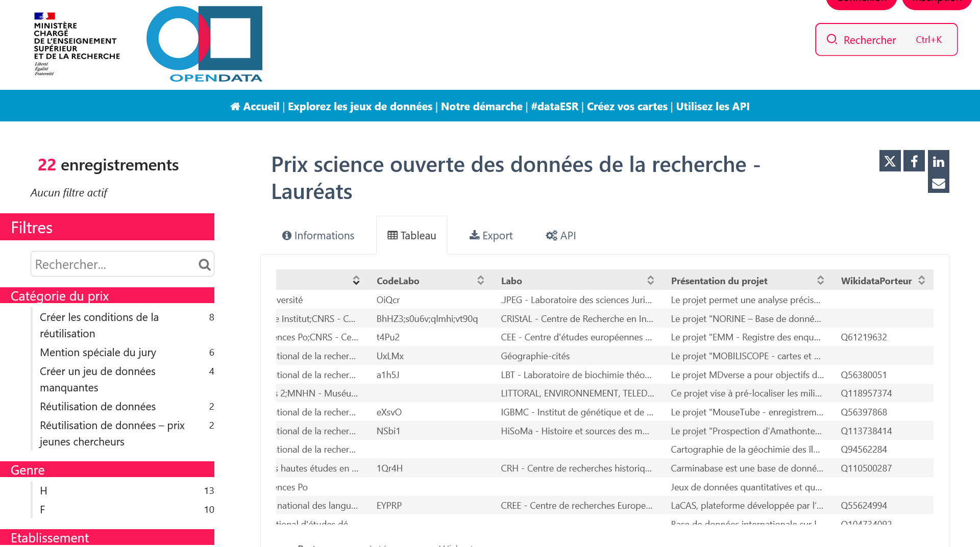Click the Etablissement filter heading

[107, 537]
